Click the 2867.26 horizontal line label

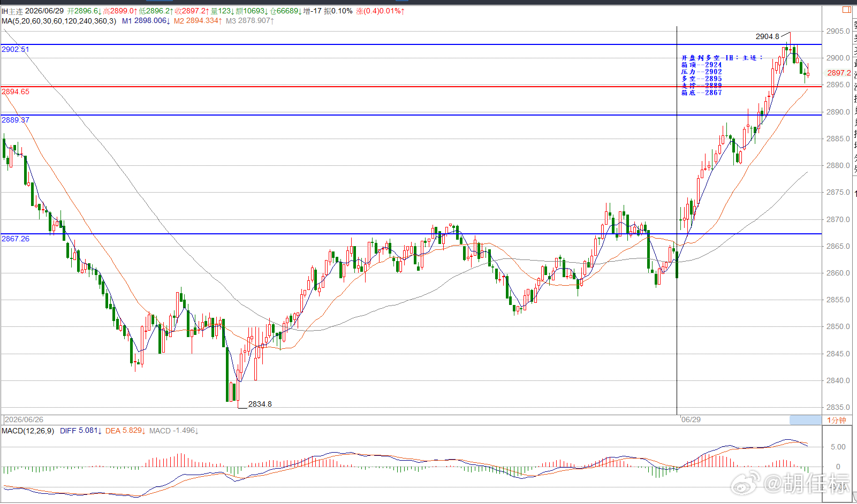point(16,239)
